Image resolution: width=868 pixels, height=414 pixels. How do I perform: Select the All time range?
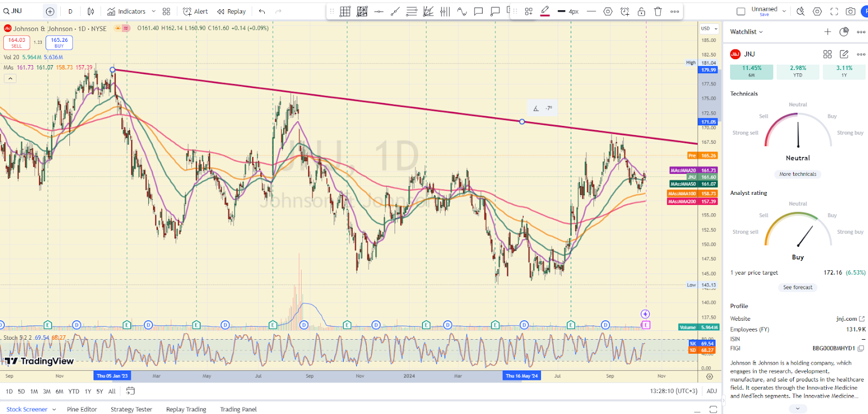pyautogui.click(x=112, y=391)
